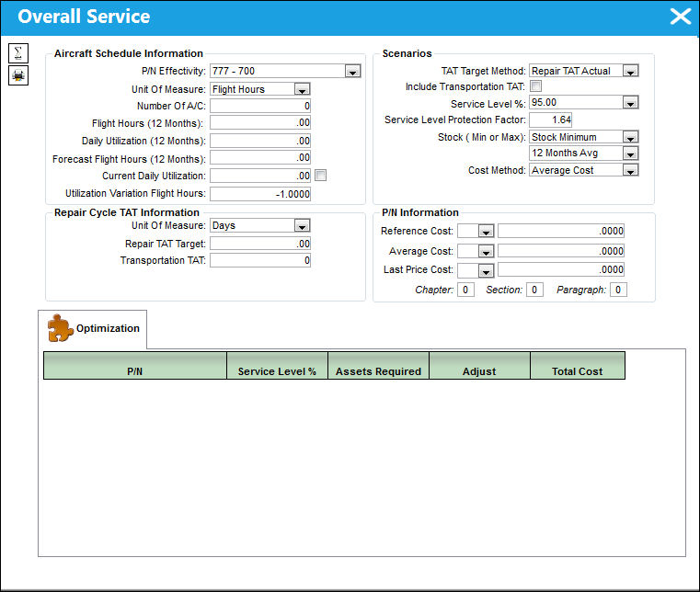This screenshot has width=700, height=592.
Task: Click the Repair TAT Target field
Action: coord(260,244)
